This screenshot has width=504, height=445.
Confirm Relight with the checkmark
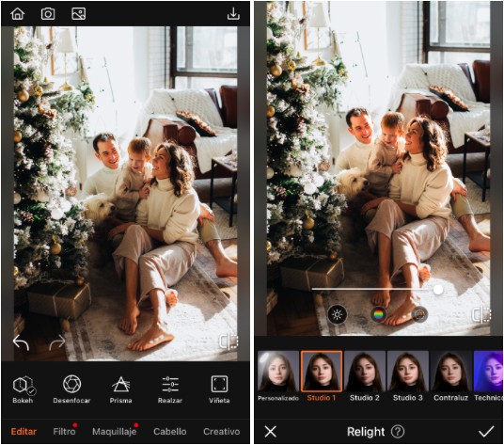point(486,432)
